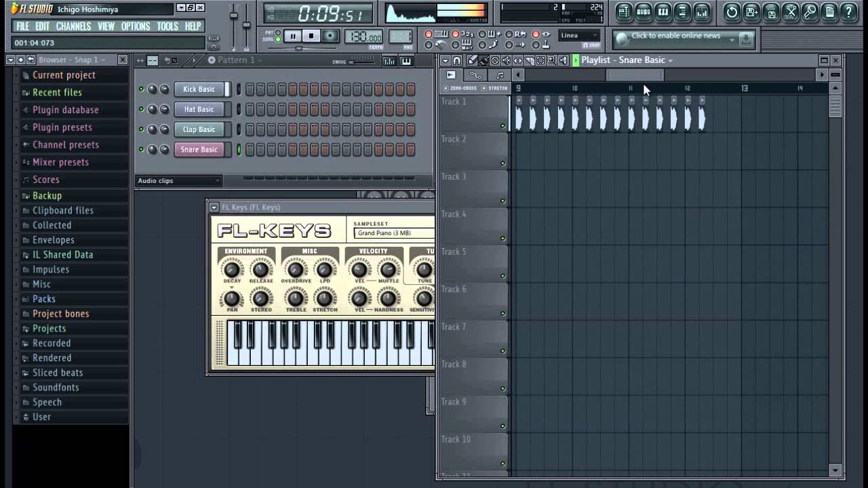This screenshot has height=488, width=868.
Task: Open keyboard editor in step sequencer
Action: [x=406, y=61]
